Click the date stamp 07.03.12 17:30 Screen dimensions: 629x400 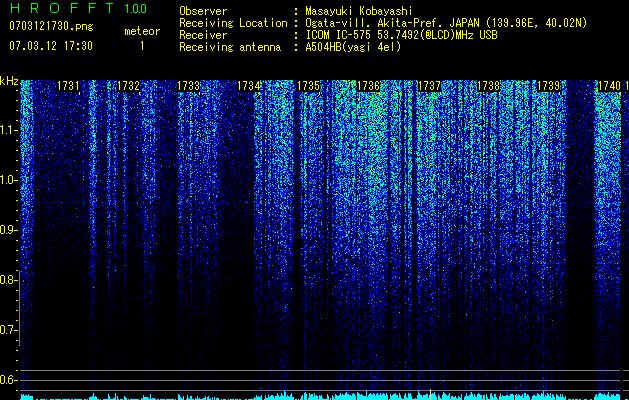pos(51,46)
